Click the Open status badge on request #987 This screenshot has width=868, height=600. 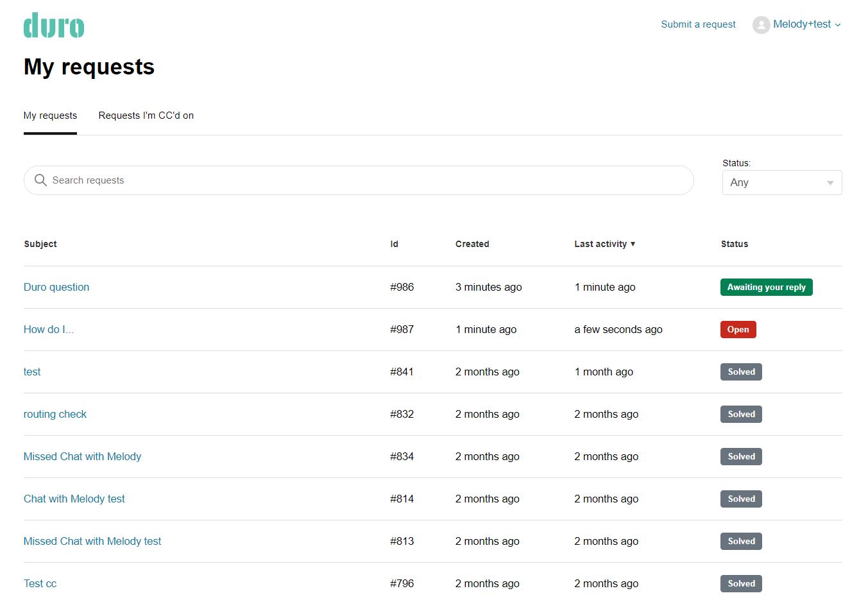(x=738, y=329)
